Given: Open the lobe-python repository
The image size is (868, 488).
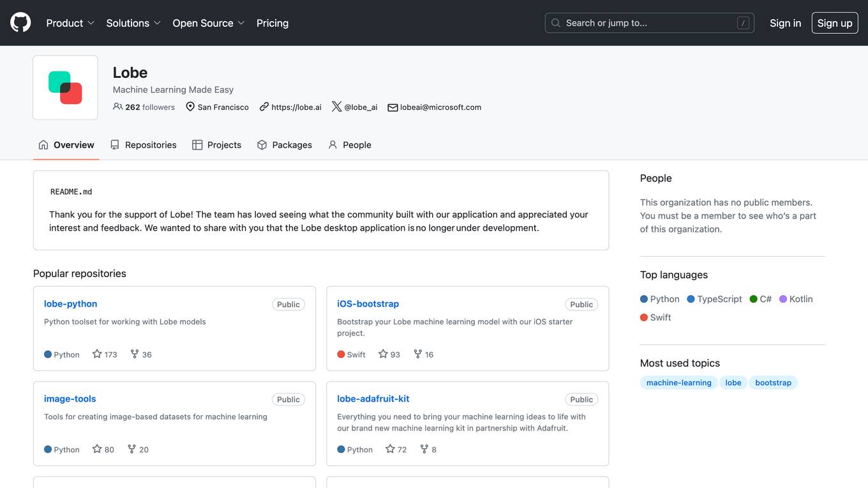Looking at the screenshot, I should coord(70,304).
